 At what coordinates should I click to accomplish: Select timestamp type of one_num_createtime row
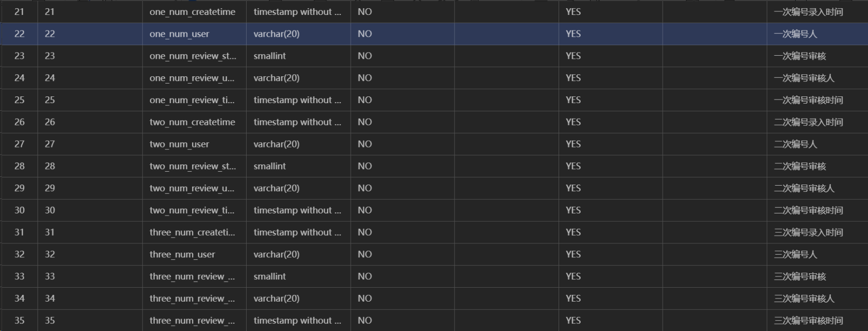[298, 12]
